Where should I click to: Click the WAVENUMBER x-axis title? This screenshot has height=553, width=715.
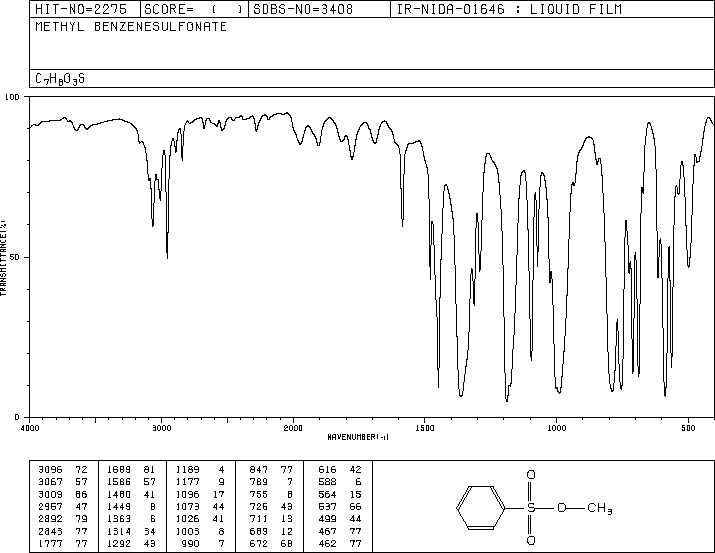pos(358,437)
